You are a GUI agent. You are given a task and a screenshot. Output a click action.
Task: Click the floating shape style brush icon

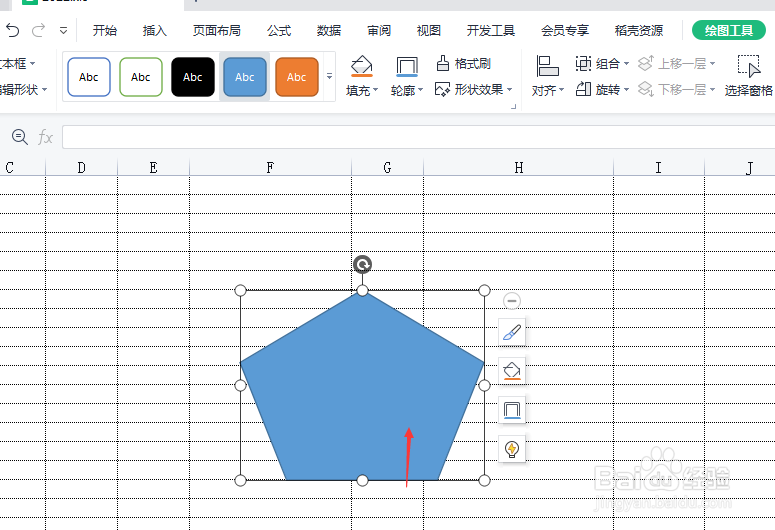click(x=512, y=332)
